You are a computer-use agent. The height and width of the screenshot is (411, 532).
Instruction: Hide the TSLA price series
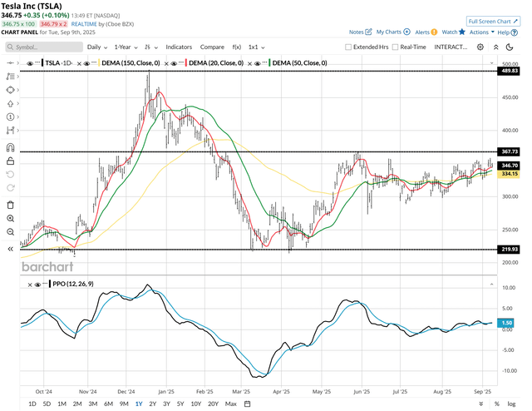tap(30, 63)
